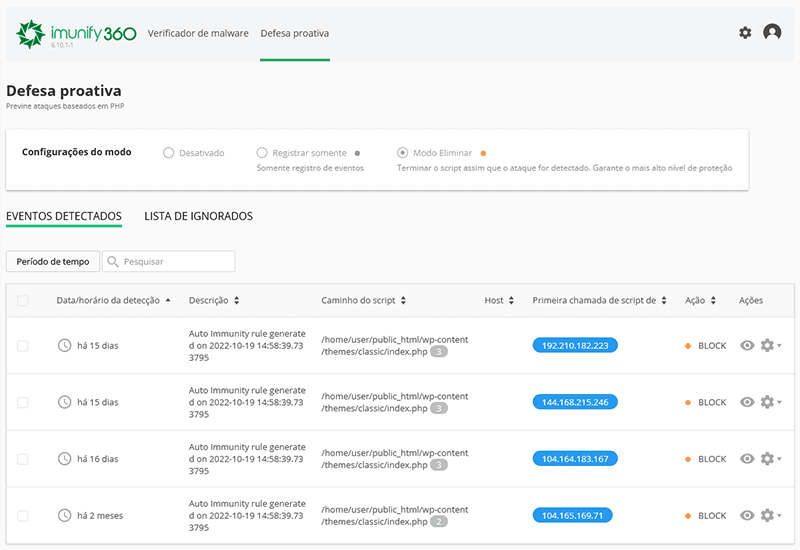
Task: Open the user profile avatar
Action: 772,32
